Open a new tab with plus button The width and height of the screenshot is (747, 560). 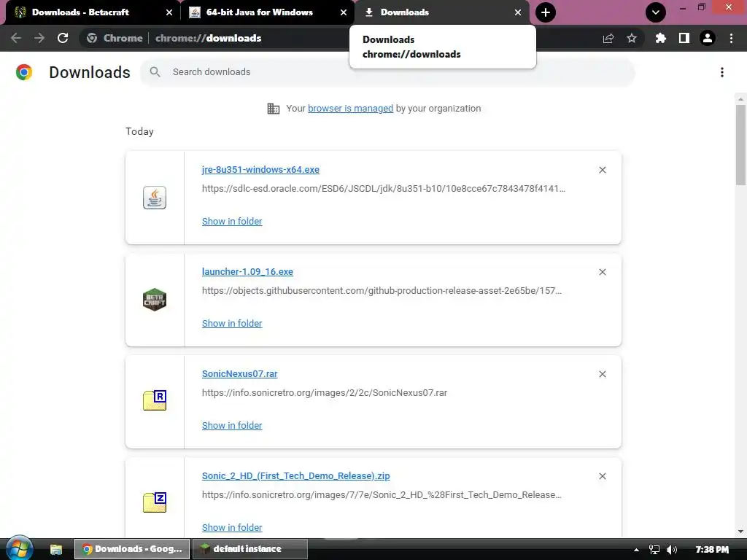546,12
